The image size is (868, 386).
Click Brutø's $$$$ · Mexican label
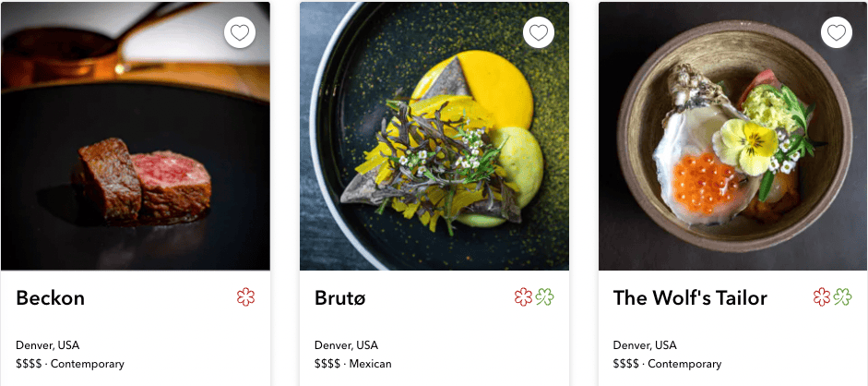[x=353, y=364]
